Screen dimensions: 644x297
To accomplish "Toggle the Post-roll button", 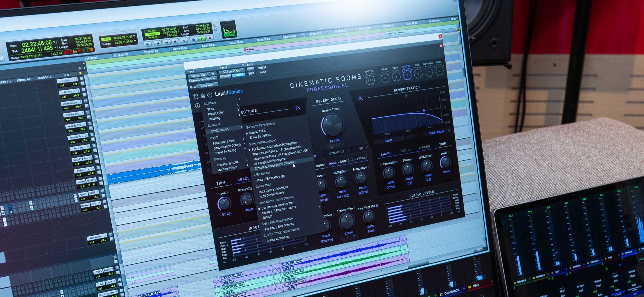I will [152, 34].
